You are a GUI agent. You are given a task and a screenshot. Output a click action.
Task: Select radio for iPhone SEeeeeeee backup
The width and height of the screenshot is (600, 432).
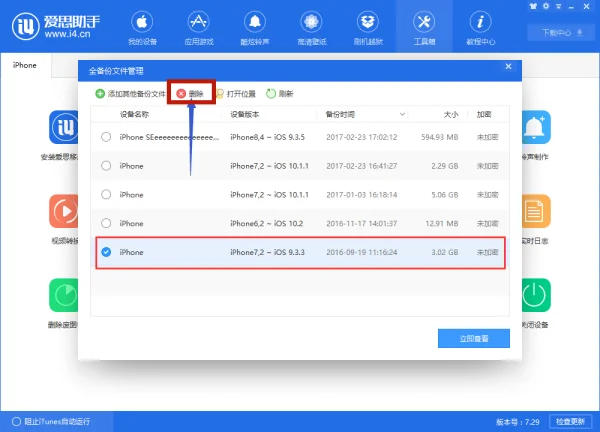(106, 137)
